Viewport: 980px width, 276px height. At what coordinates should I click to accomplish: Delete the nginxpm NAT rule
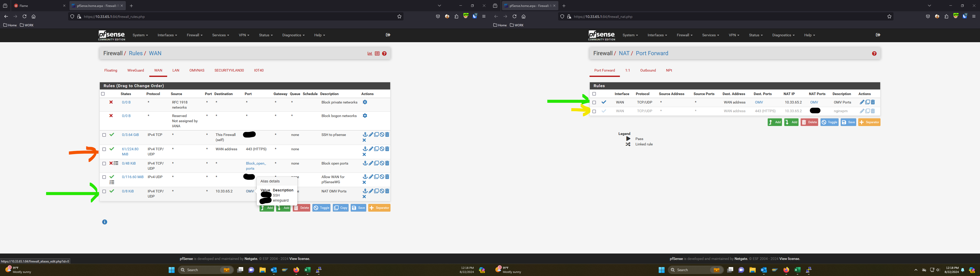click(873, 111)
